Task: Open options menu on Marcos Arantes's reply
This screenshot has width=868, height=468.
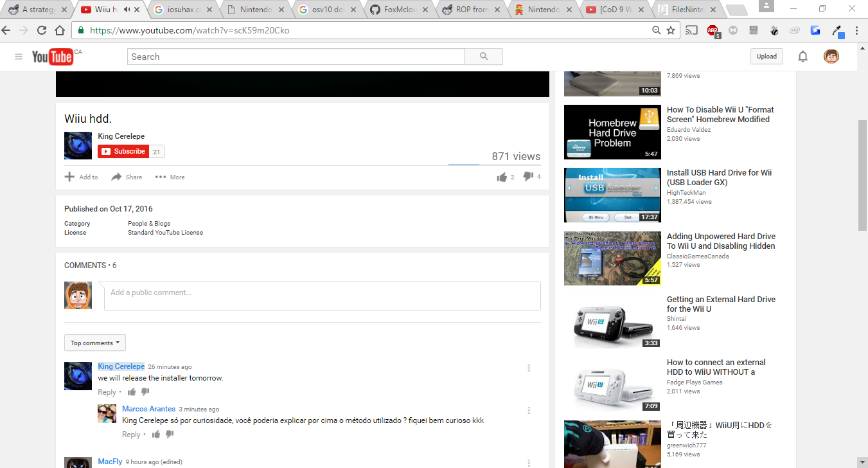Action: click(529, 410)
